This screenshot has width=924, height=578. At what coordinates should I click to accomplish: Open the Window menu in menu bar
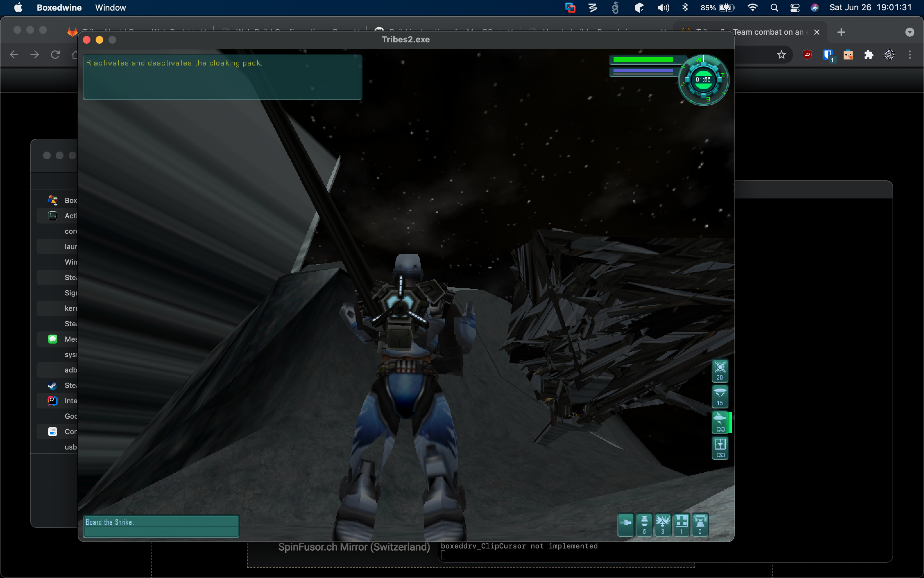pos(110,8)
